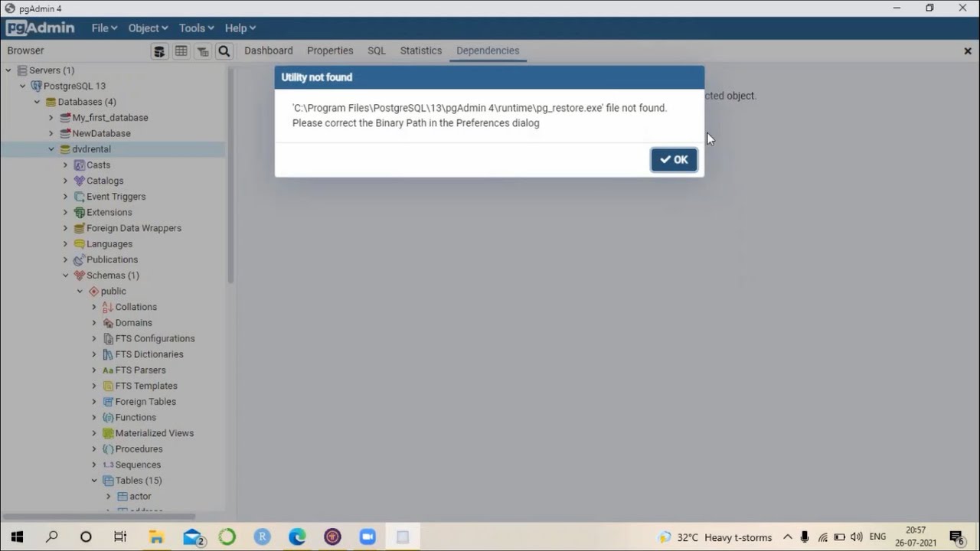Click the Databases stack icon
This screenshot has width=980, height=551.
point(51,102)
